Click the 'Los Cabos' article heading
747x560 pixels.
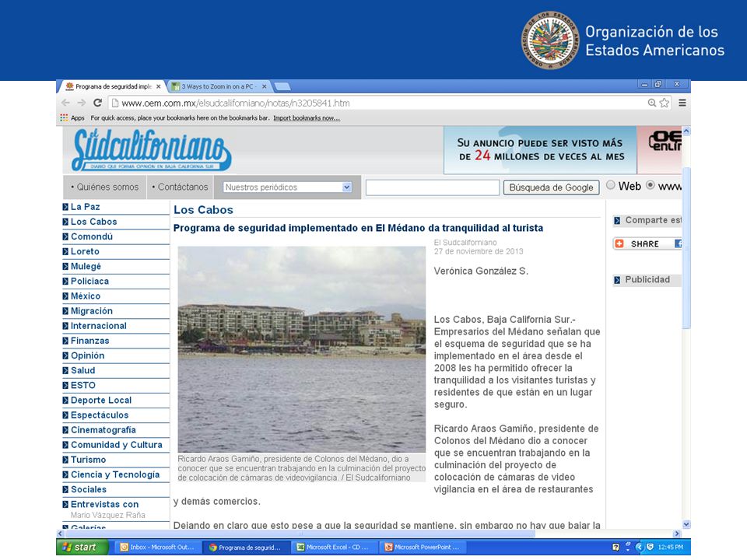(x=203, y=209)
